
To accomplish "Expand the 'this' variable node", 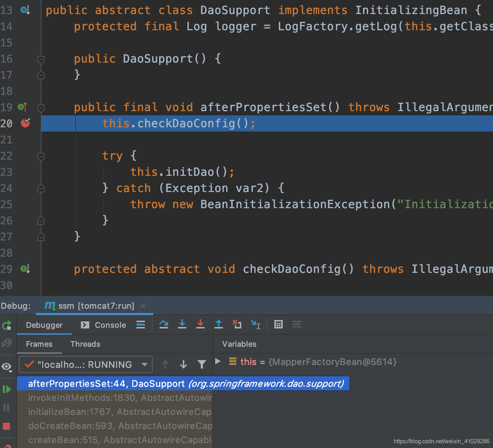I will coord(218,361).
